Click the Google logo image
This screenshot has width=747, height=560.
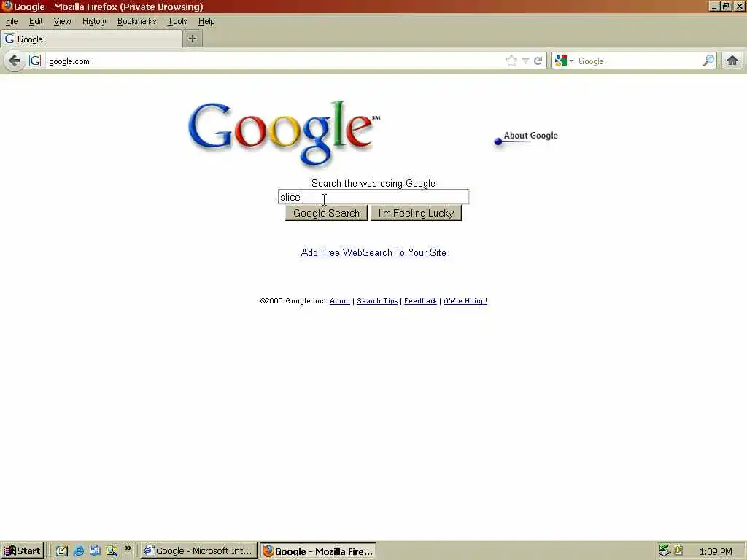(284, 133)
